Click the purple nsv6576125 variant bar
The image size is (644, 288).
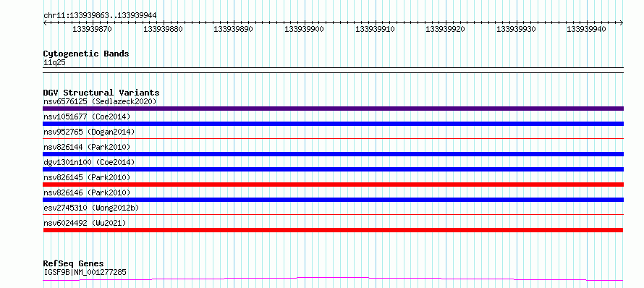[x=333, y=109]
